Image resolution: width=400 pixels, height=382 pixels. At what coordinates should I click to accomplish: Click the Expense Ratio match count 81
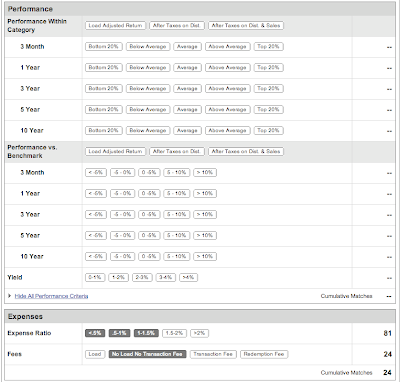pyautogui.click(x=387, y=333)
